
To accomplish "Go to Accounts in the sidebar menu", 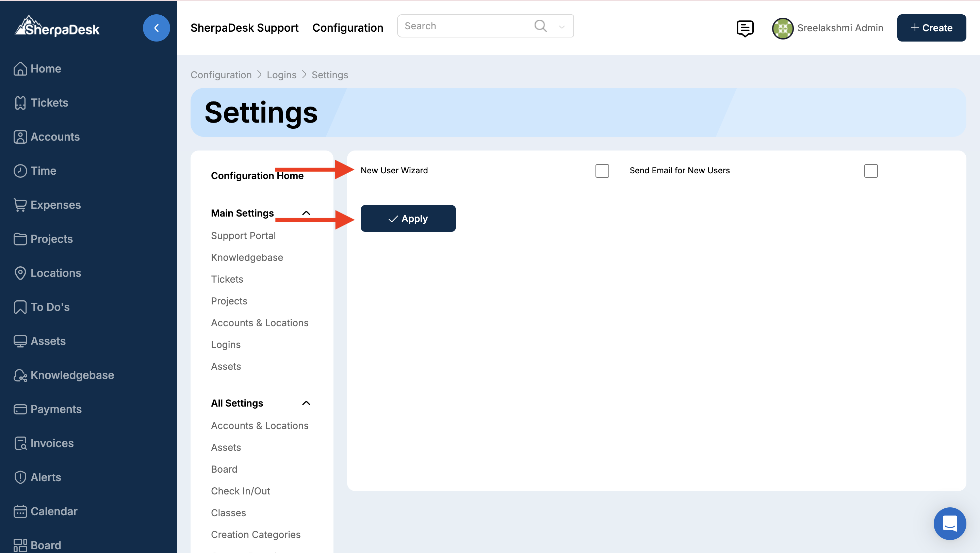I will tap(55, 137).
